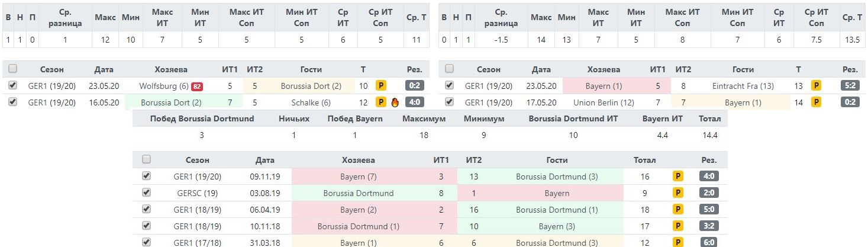Open Union Berlin (12) team link
868x247 pixels.
(604, 102)
